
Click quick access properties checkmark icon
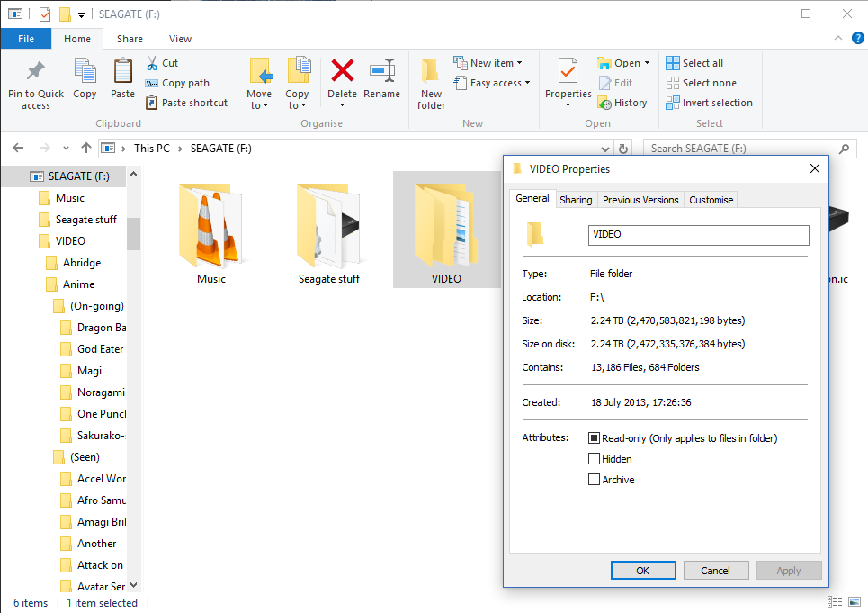tap(45, 14)
